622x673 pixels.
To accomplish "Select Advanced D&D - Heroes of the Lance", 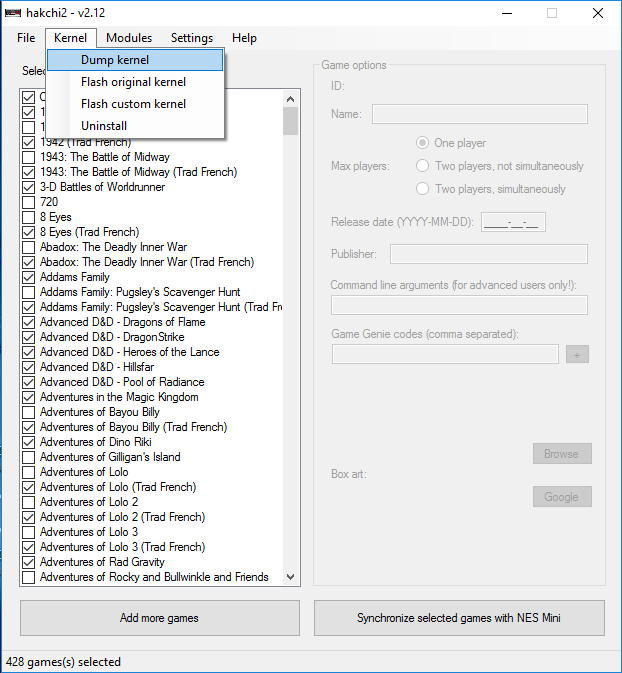I will pos(130,352).
